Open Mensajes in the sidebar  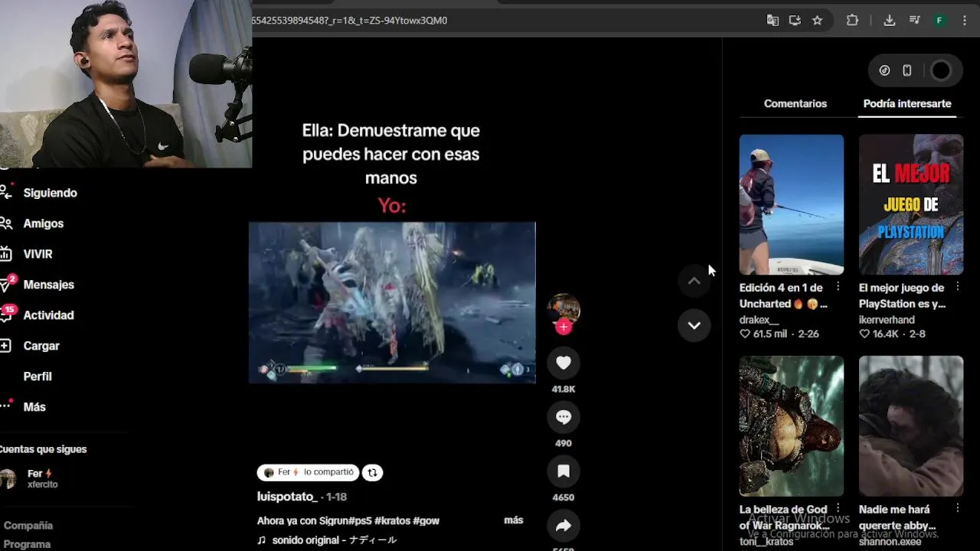[x=48, y=285]
